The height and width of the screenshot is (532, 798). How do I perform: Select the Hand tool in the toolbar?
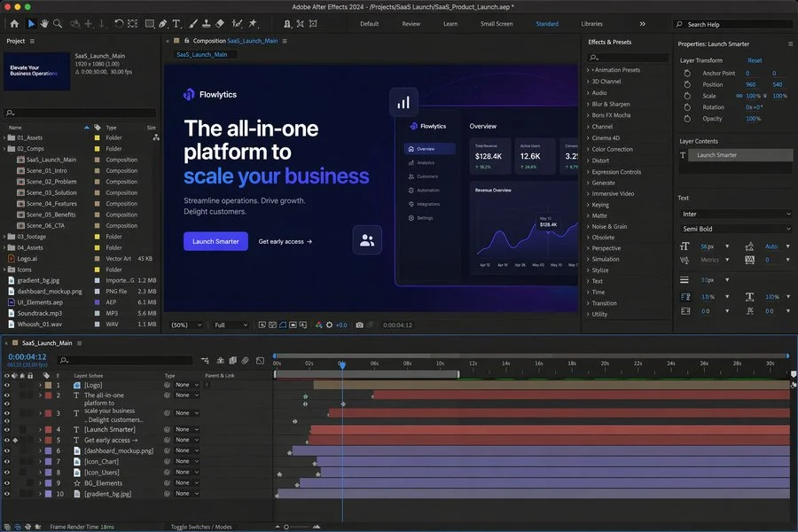coord(44,24)
